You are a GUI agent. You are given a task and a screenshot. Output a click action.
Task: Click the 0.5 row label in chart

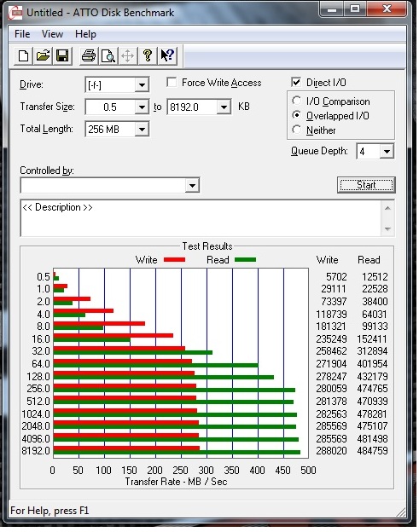coord(44,277)
